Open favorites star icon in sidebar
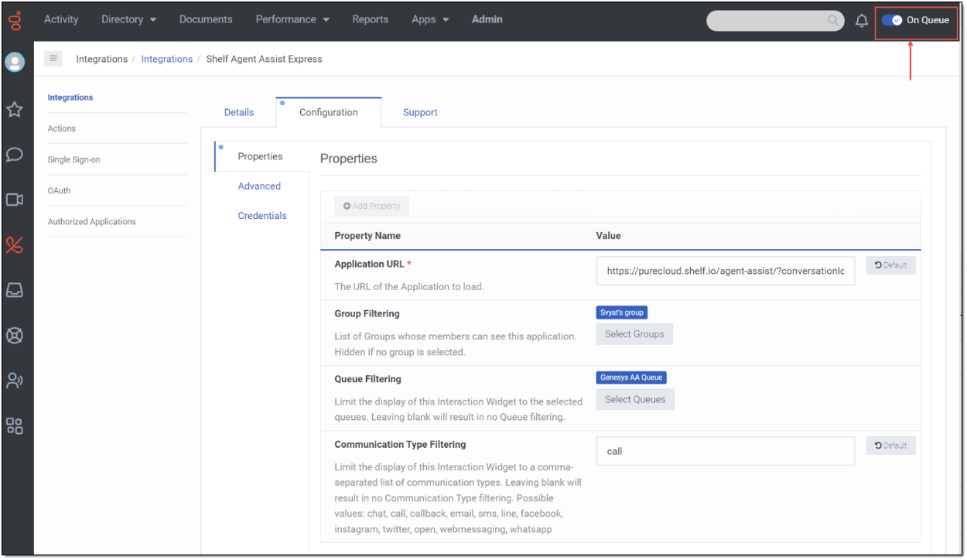 (x=15, y=110)
